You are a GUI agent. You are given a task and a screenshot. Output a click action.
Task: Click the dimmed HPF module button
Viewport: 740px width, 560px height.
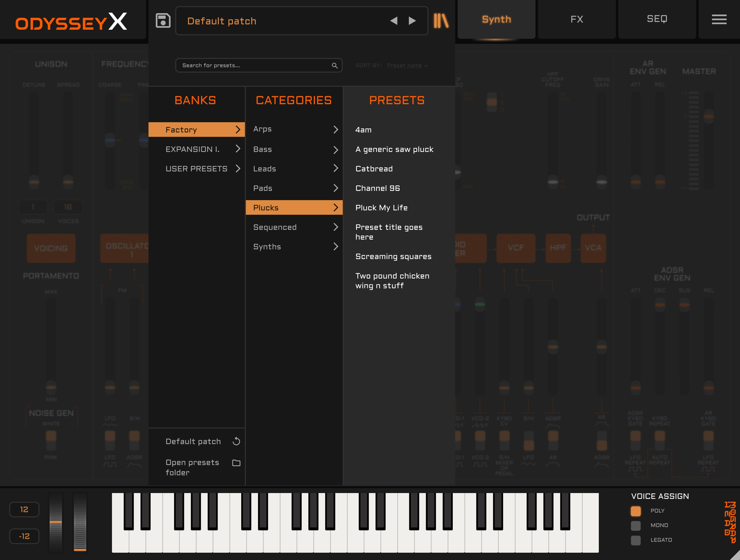pos(558,248)
